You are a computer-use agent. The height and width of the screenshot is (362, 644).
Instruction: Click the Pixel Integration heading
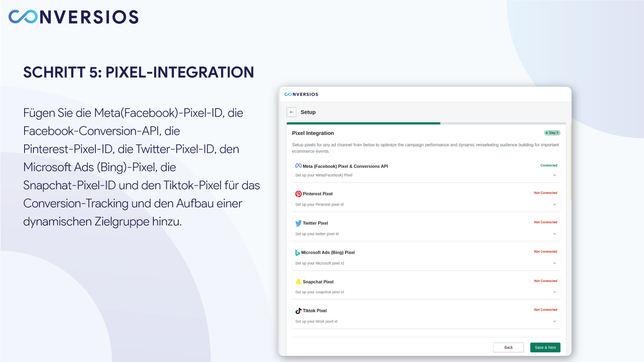pos(313,133)
